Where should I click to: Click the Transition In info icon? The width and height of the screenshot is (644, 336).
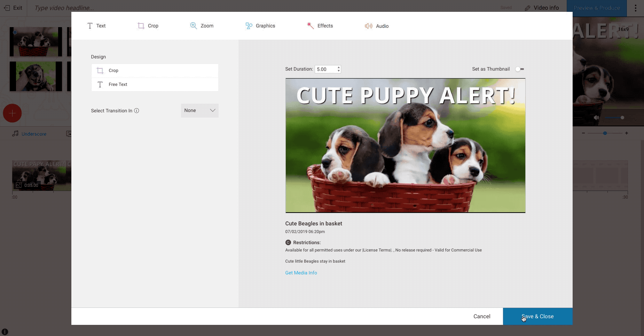137,111
